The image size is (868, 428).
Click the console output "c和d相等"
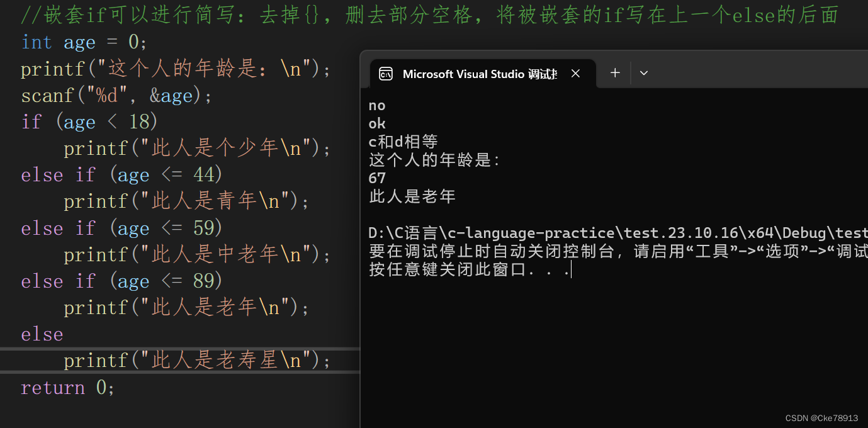tap(403, 142)
